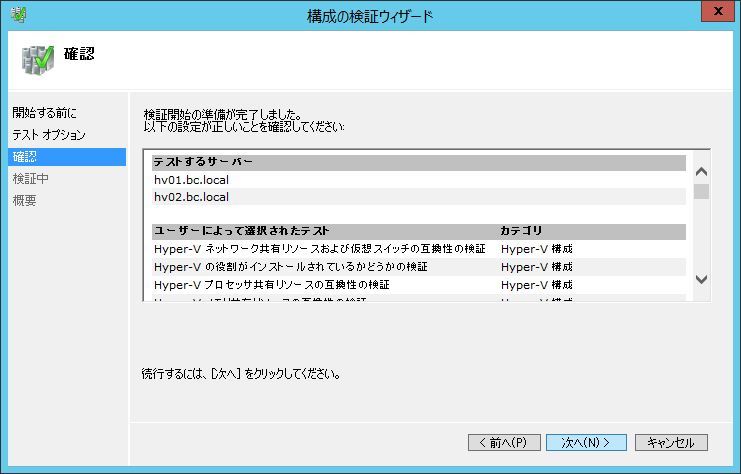Click the カテゴリ column header

[x=521, y=231]
